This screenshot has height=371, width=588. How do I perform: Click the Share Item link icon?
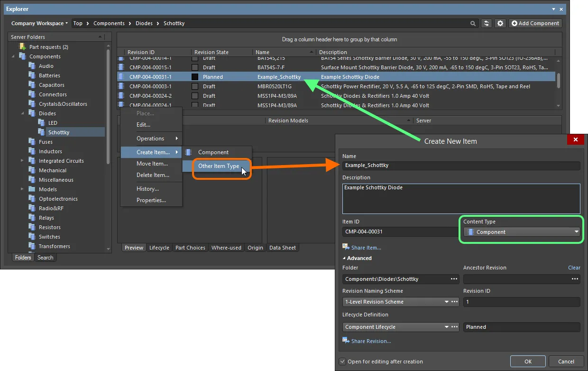point(346,247)
